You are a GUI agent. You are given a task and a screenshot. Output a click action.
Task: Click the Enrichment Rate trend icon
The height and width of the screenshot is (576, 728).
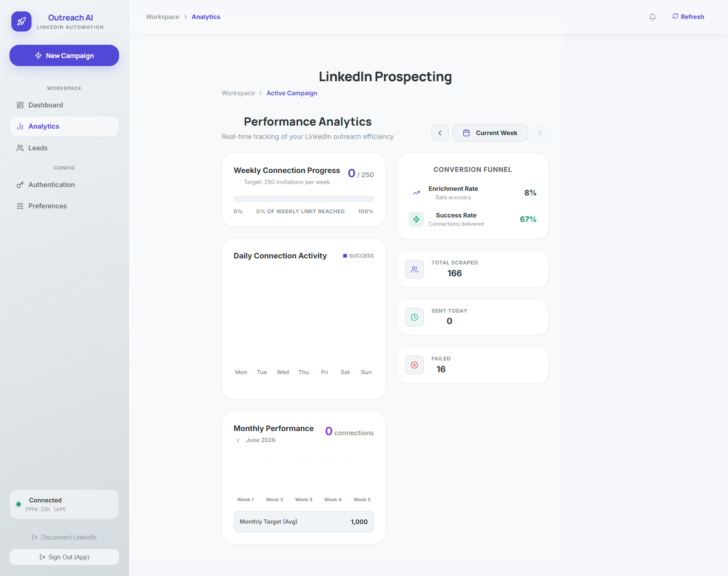coord(416,193)
